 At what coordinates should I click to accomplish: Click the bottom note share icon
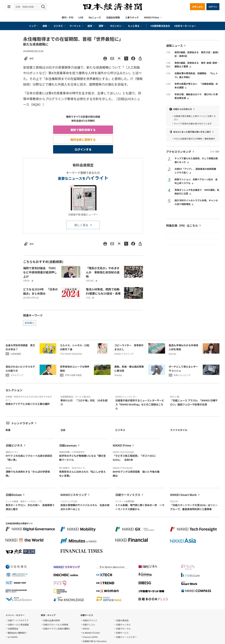[119, 244]
